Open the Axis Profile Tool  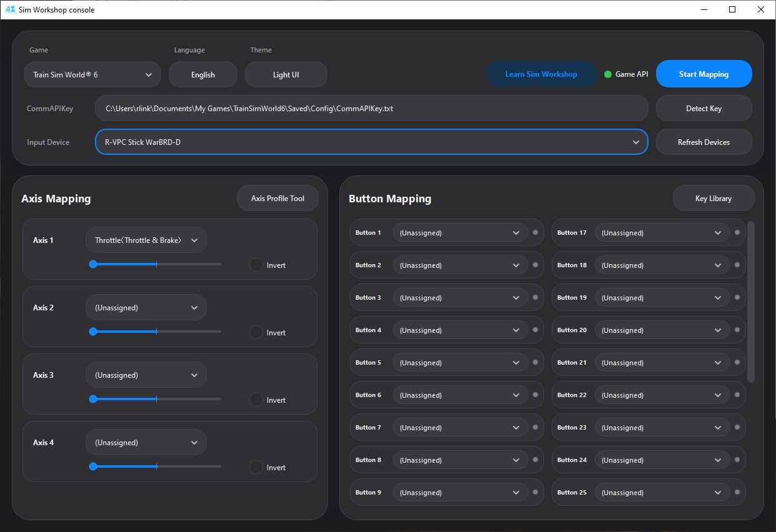pyautogui.click(x=277, y=199)
